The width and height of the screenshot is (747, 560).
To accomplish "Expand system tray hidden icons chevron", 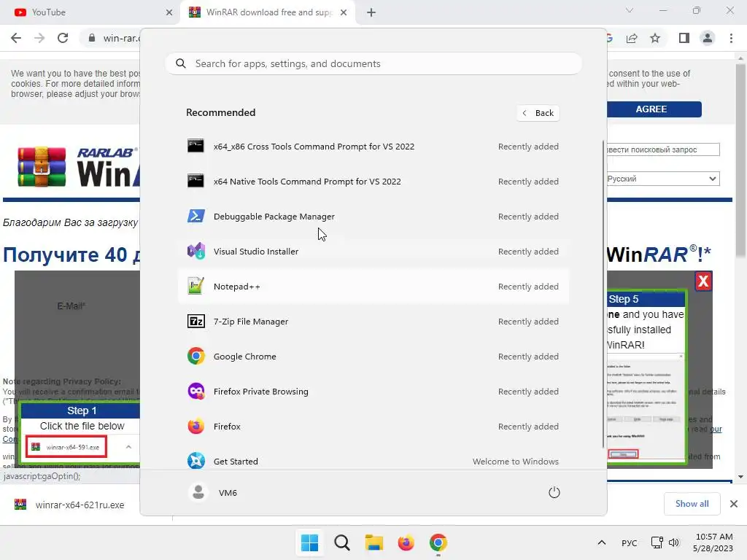I will 602,542.
